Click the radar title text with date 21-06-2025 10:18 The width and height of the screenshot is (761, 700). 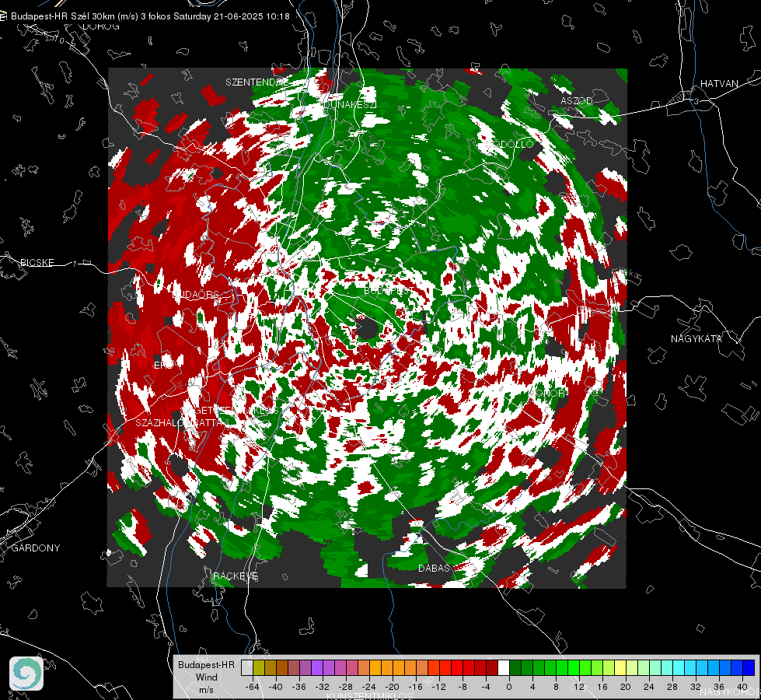[150, 16]
